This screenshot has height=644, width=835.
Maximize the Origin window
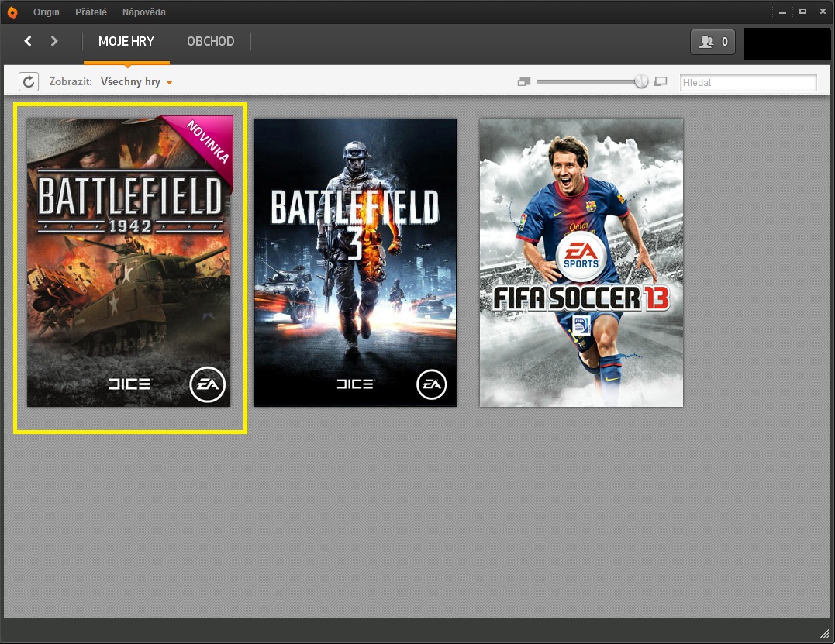coord(802,11)
